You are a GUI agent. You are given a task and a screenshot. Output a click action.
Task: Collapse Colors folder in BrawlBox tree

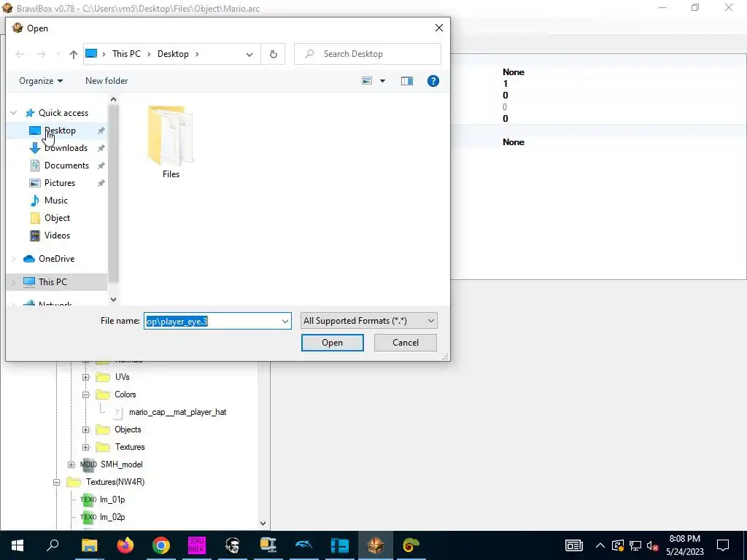pyautogui.click(x=86, y=394)
